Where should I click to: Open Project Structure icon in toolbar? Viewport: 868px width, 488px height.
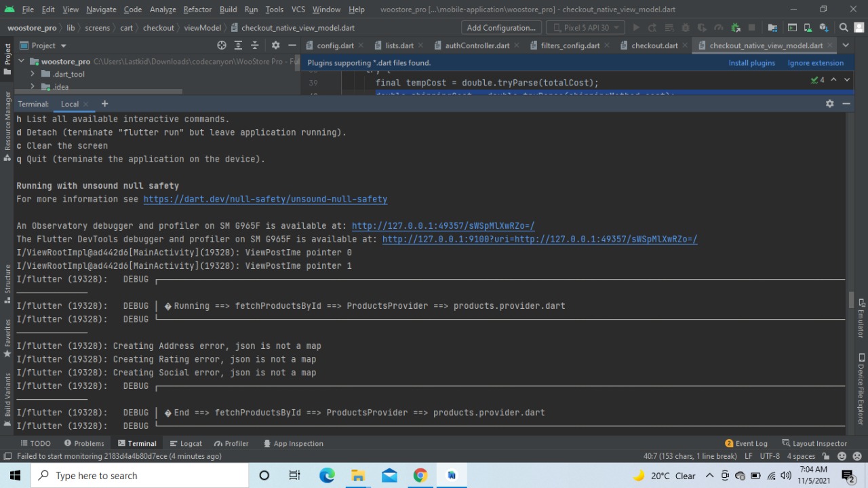pos(772,28)
